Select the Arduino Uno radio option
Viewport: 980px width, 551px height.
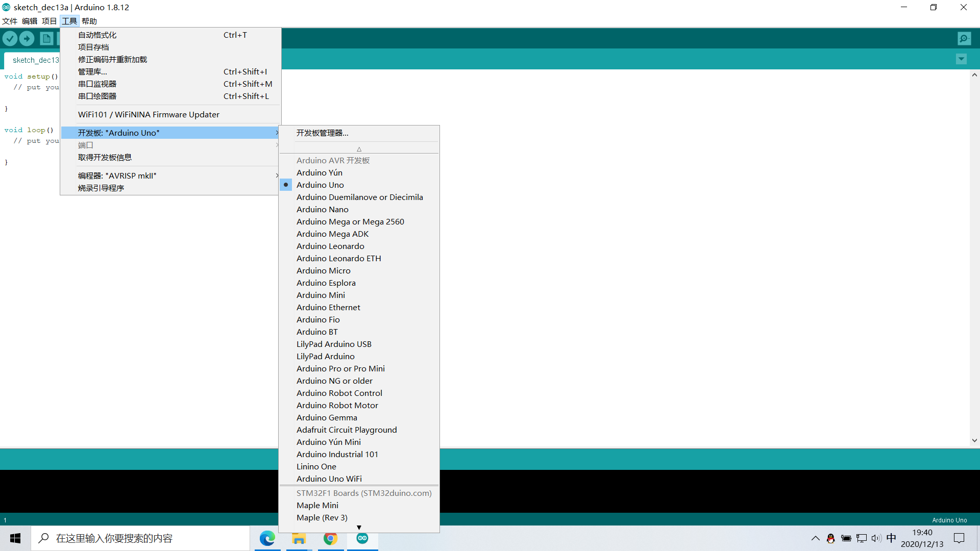pos(320,185)
